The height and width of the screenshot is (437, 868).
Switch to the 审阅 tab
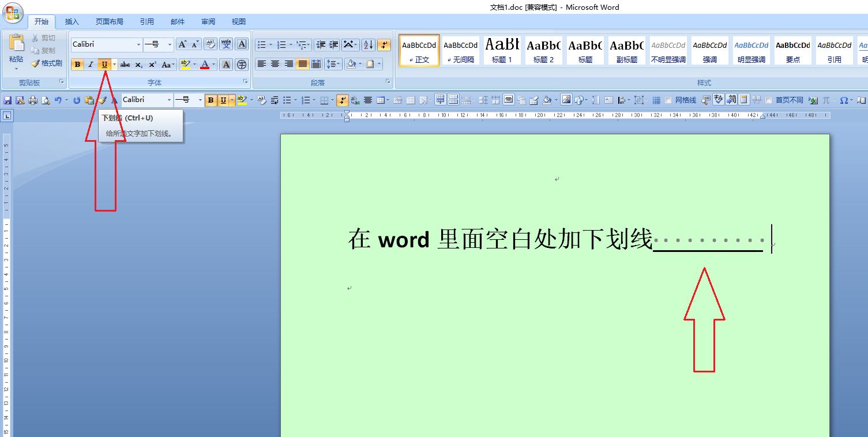pos(208,22)
